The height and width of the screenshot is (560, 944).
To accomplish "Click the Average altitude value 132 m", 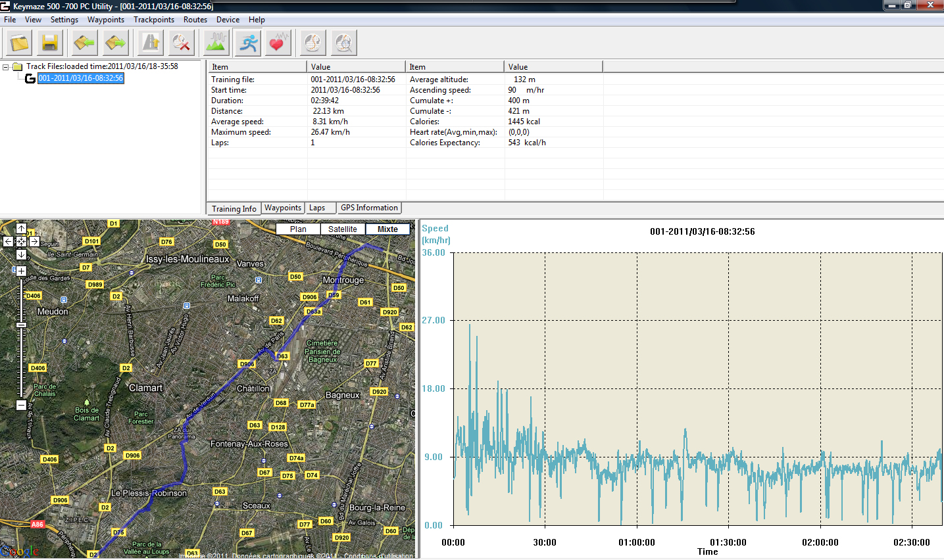I will pyautogui.click(x=524, y=80).
